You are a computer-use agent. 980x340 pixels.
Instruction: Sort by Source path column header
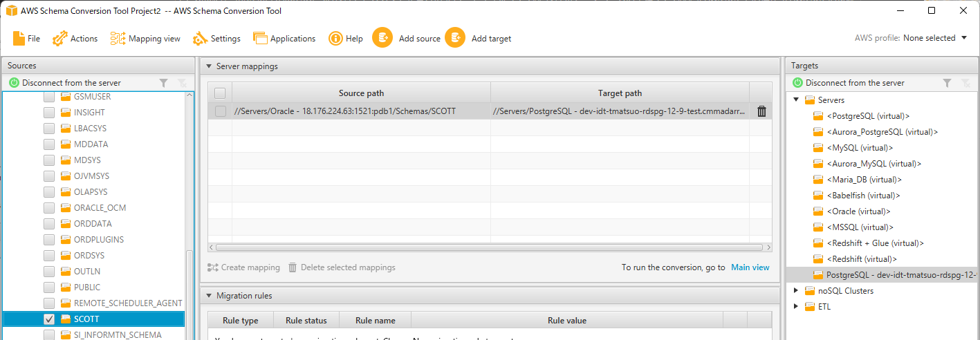coord(361,93)
